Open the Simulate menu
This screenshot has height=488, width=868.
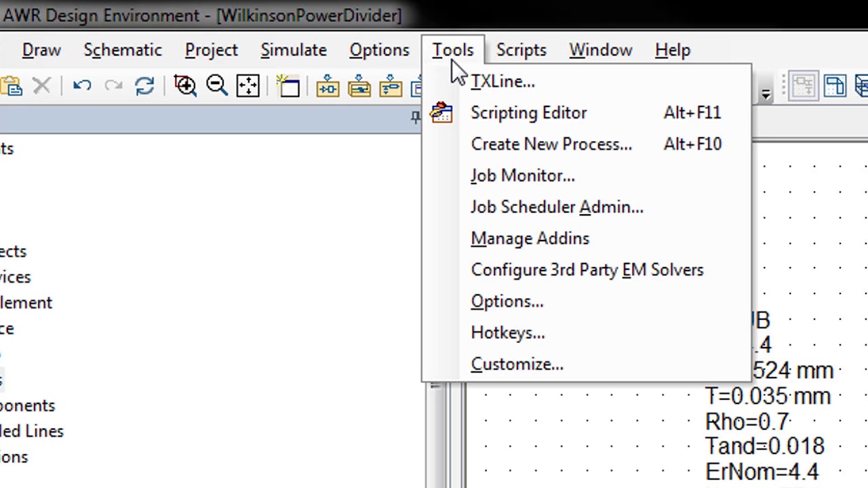click(294, 50)
